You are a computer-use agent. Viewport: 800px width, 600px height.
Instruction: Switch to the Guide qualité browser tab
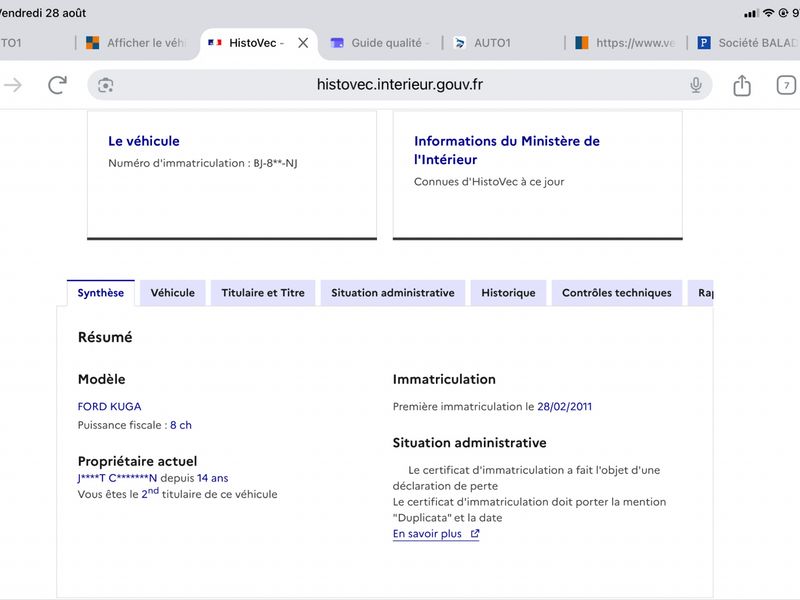click(x=380, y=43)
